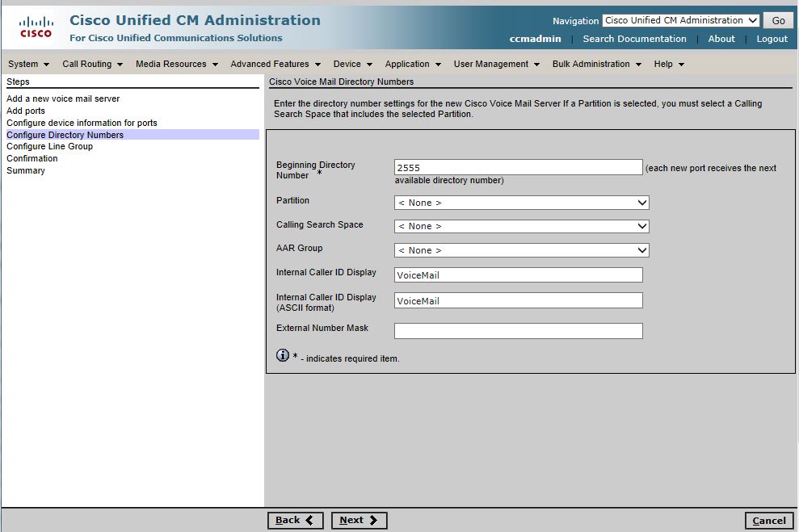The height and width of the screenshot is (532, 799).
Task: Focus the External Number Mask field
Action: point(518,331)
